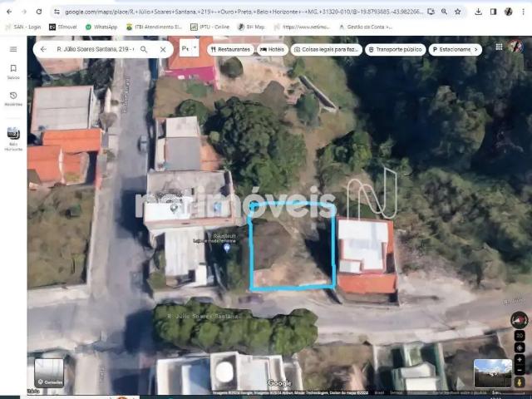Reload the Google Maps page
This screenshot has width=532, height=399.
click(x=39, y=12)
